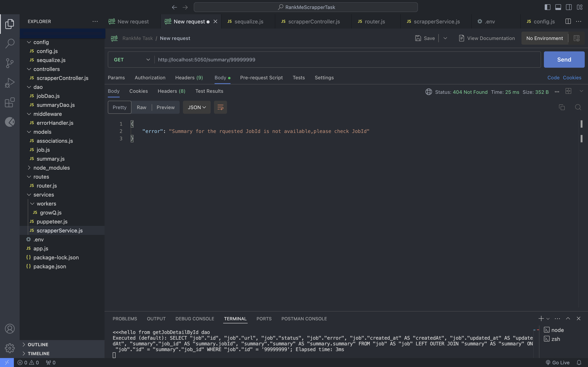This screenshot has width=588, height=367.
Task: Switch to the Pre-request Script tab
Action: pyautogui.click(x=261, y=78)
